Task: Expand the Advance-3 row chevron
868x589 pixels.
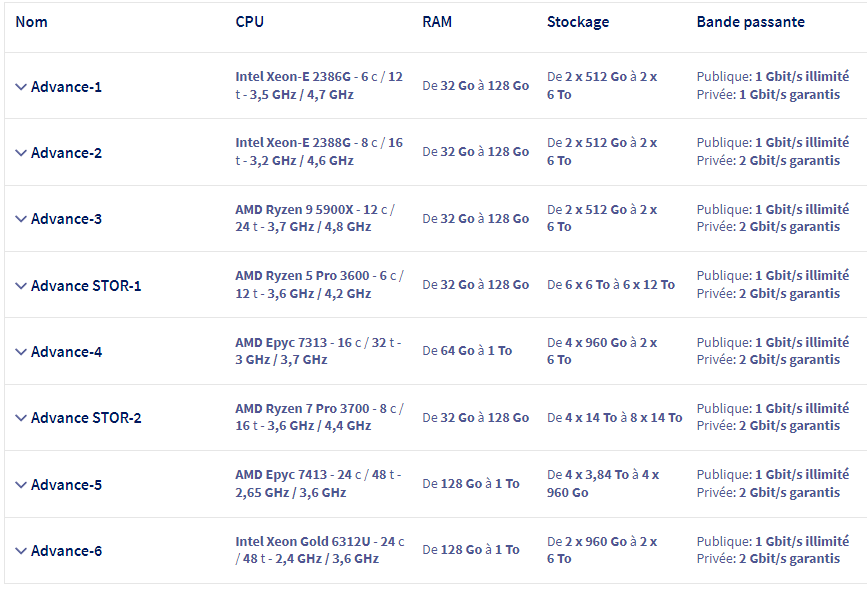Action: (x=21, y=219)
